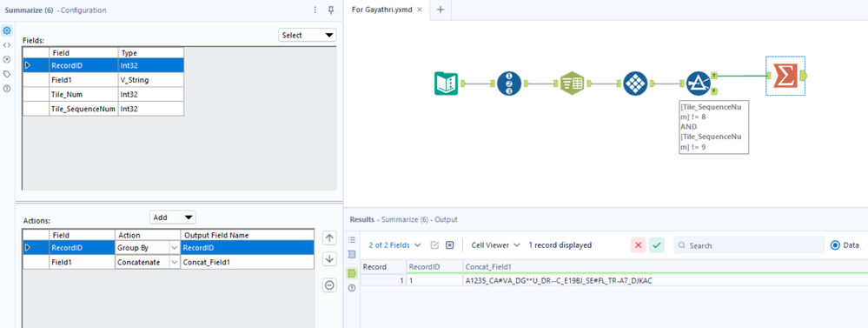Image resolution: width=868 pixels, height=328 pixels.
Task: Click the data cleanse edit icon in Results
Action: pyautogui.click(x=434, y=244)
